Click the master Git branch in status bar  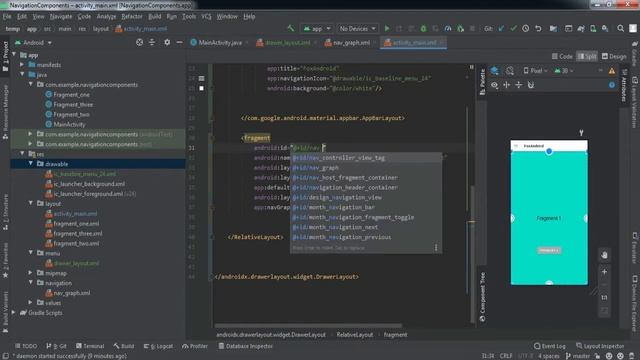579,356
